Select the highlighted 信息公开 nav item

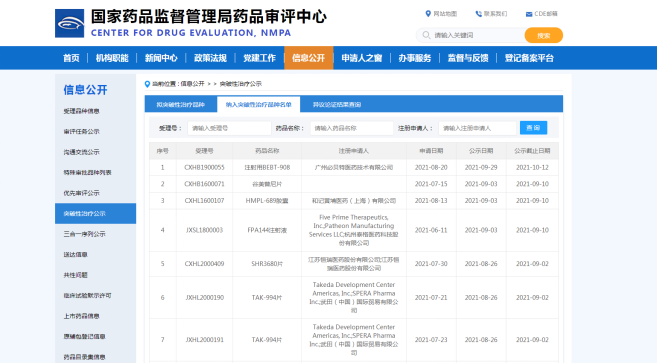pyautogui.click(x=308, y=58)
